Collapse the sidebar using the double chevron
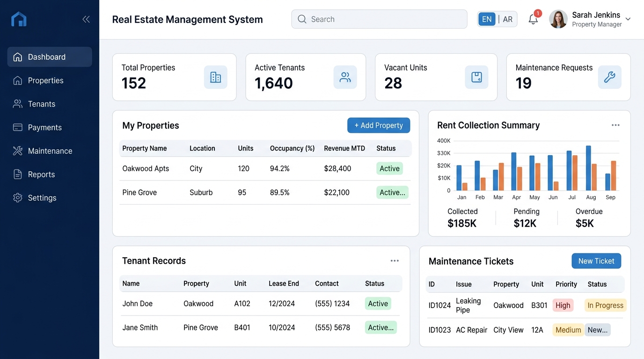This screenshot has width=644, height=359. [x=86, y=19]
